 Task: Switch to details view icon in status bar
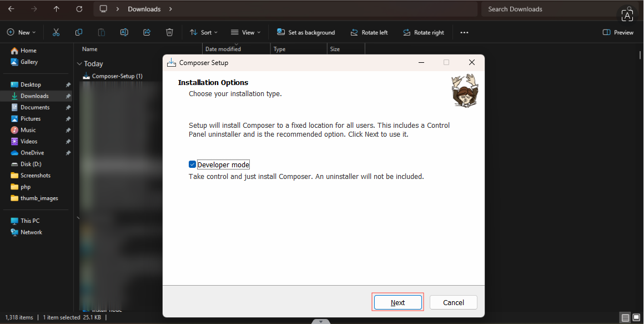click(625, 317)
